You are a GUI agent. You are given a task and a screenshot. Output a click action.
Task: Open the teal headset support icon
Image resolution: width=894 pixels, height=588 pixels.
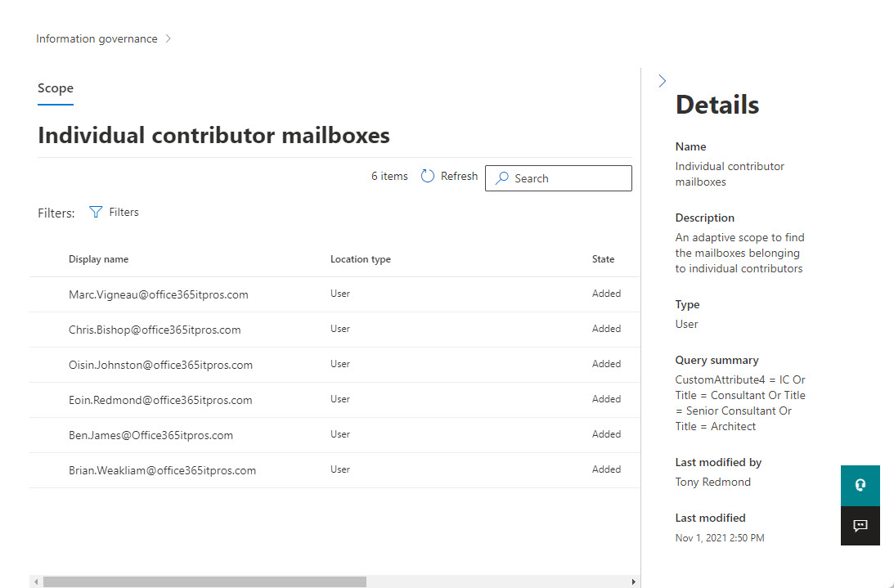click(x=860, y=485)
